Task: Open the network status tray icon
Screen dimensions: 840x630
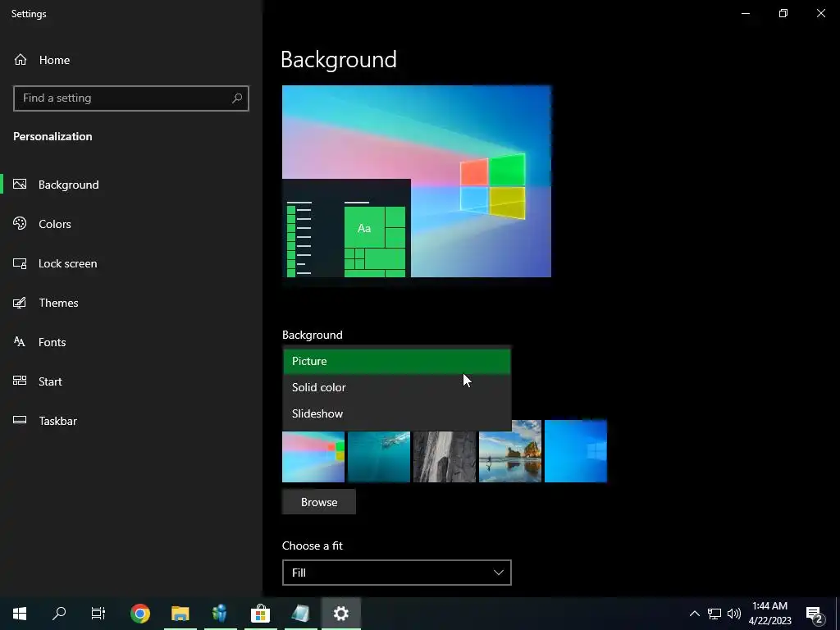Action: pyautogui.click(x=714, y=614)
